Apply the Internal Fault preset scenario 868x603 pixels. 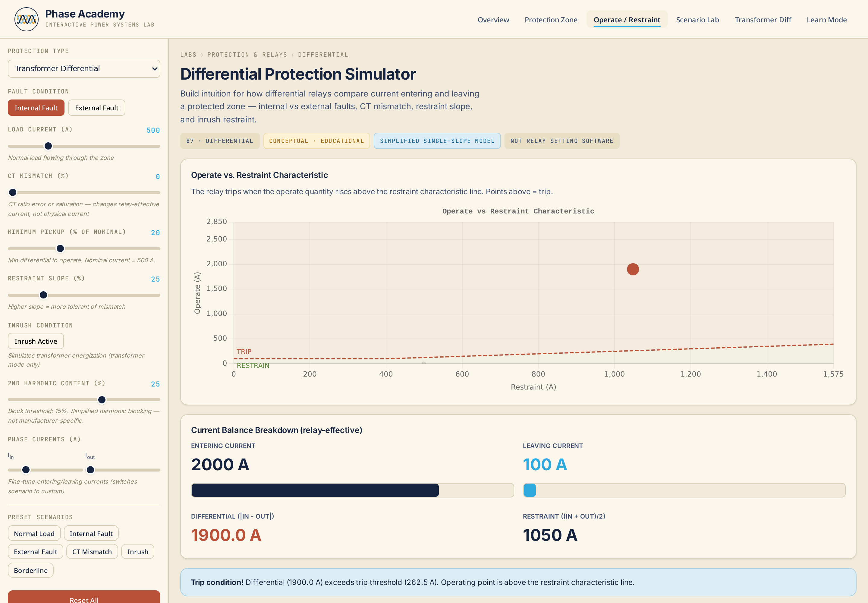91,533
